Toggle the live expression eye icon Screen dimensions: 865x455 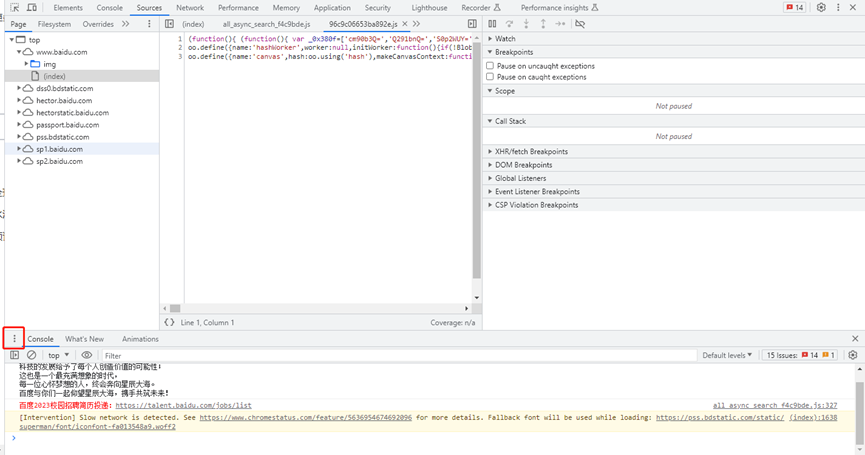87,355
